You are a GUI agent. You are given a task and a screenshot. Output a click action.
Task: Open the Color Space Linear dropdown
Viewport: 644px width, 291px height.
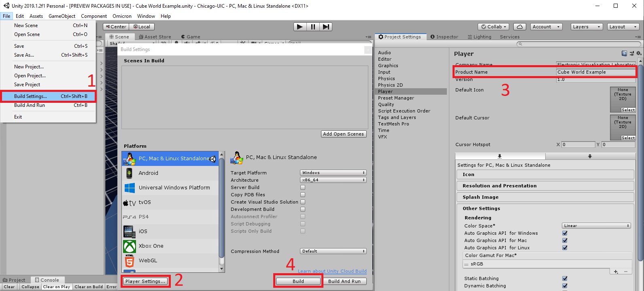(x=596, y=226)
